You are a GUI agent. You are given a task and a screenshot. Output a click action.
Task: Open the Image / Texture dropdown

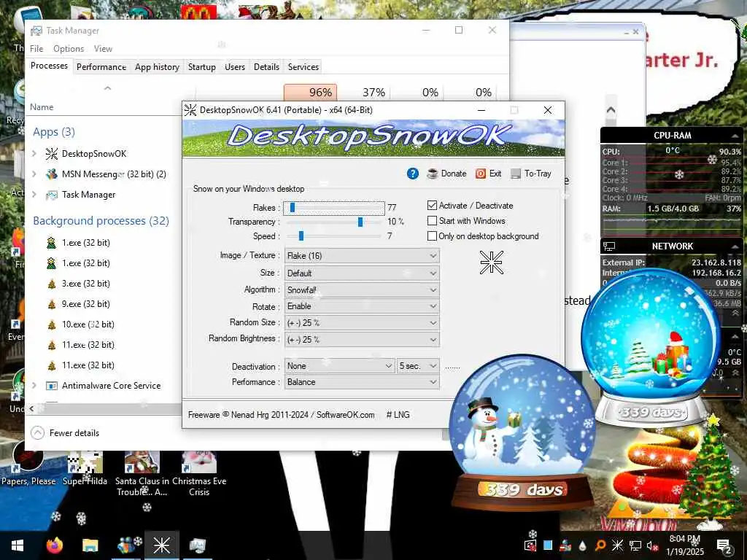point(362,256)
